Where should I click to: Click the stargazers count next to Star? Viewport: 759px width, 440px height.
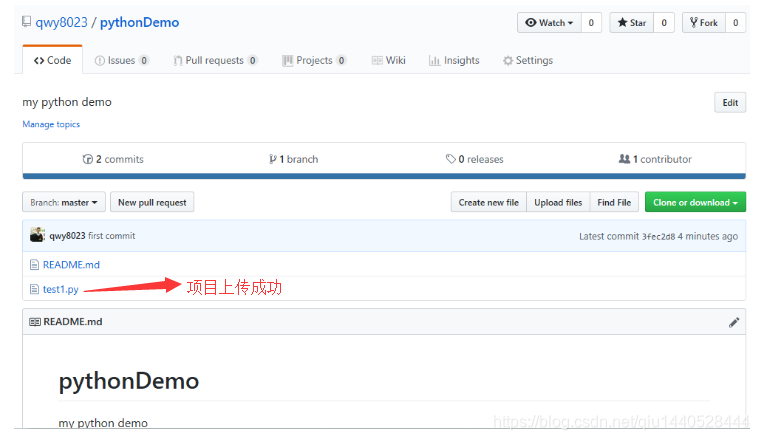pos(664,23)
